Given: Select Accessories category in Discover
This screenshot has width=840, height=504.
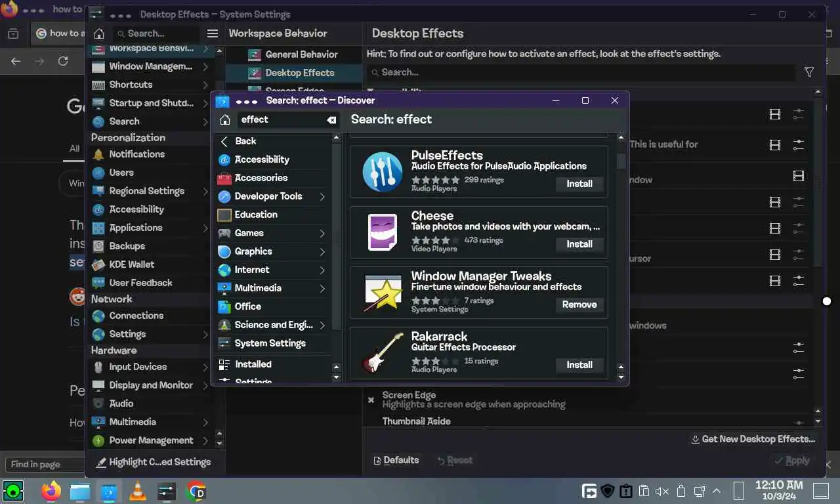Looking at the screenshot, I should pyautogui.click(x=272, y=178).
